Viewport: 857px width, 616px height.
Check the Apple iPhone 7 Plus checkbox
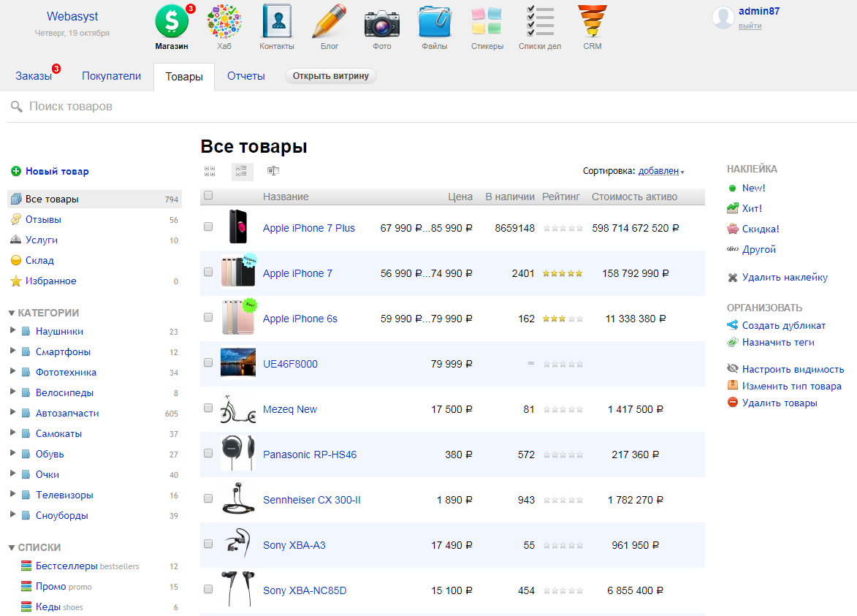point(208,227)
